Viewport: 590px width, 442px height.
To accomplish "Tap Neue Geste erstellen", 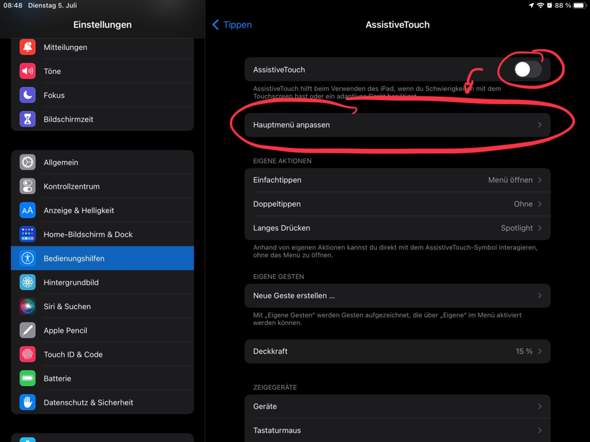I will [397, 296].
